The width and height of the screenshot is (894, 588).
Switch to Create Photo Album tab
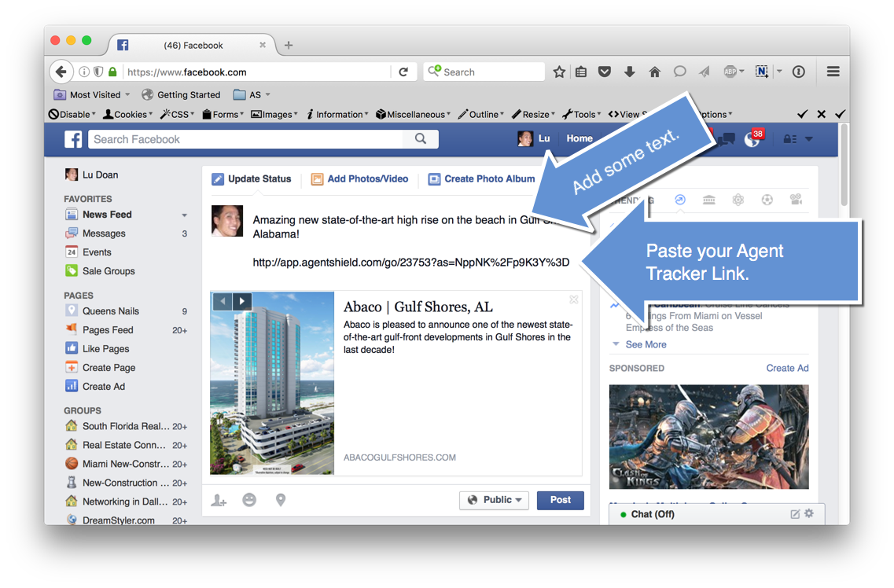(482, 179)
